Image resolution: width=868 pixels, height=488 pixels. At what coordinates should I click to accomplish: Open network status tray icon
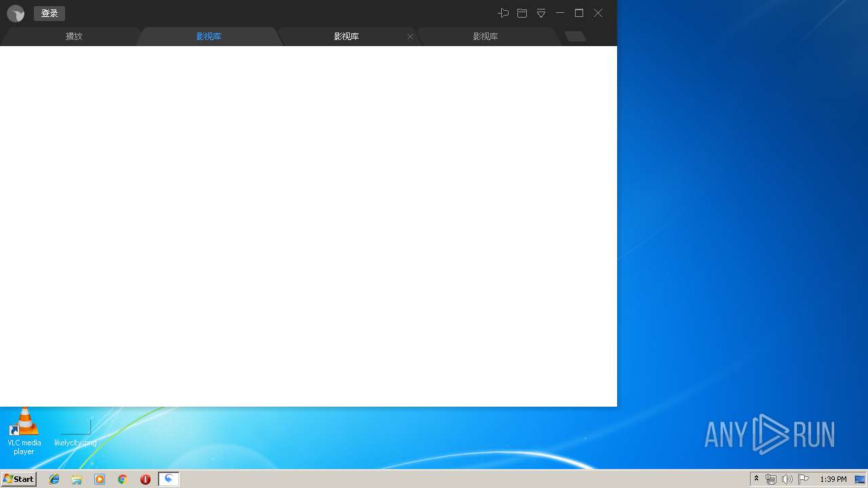point(771,479)
